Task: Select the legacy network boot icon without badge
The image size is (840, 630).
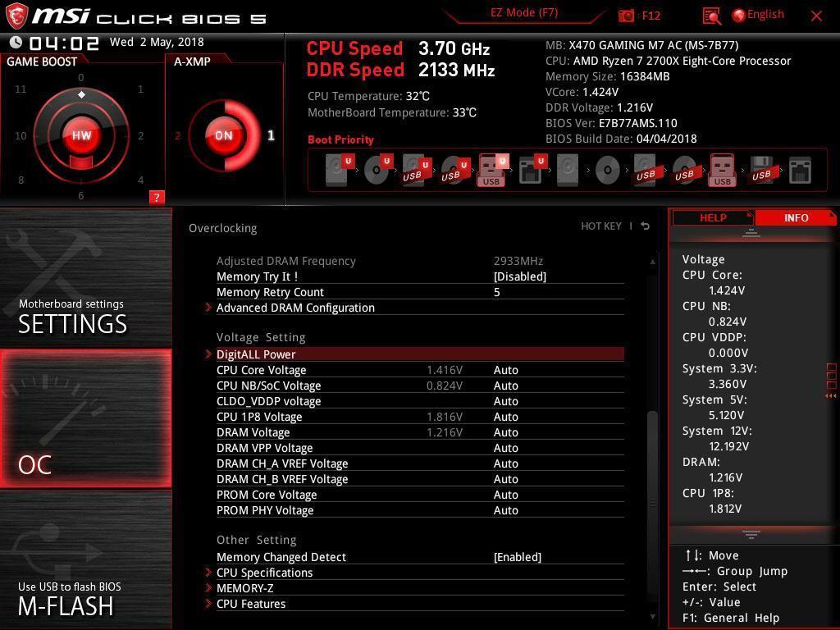Action: pos(800,170)
